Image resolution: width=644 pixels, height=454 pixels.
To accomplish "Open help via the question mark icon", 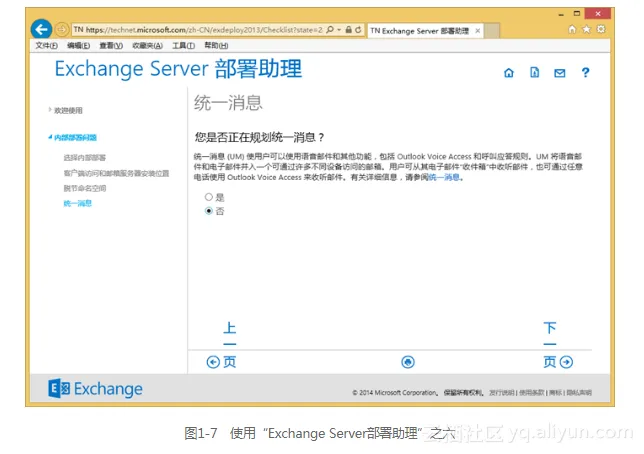I will tap(586, 72).
